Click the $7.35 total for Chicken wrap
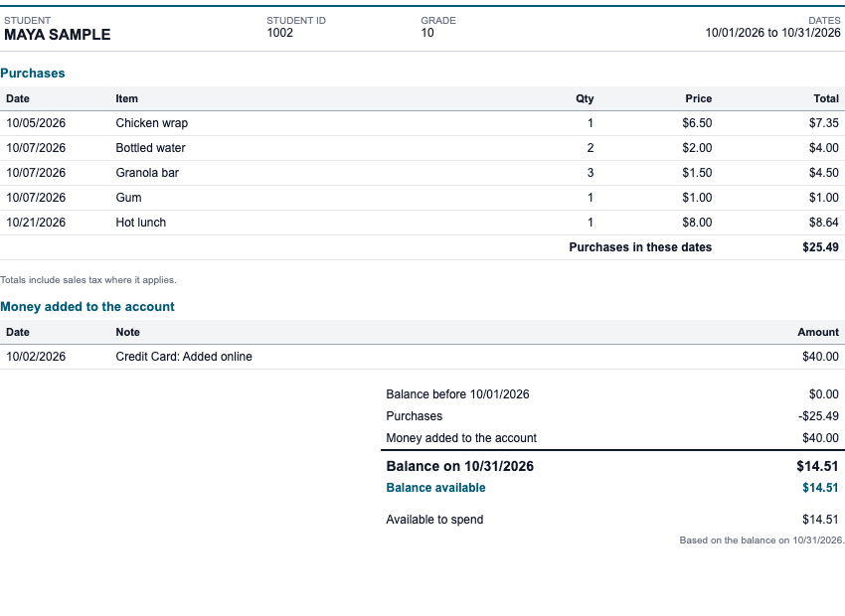Viewport: 845px width, 616px height. [823, 123]
